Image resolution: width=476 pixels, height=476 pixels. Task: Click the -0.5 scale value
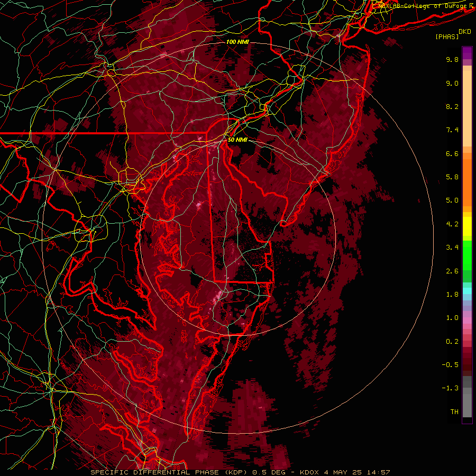point(450,365)
